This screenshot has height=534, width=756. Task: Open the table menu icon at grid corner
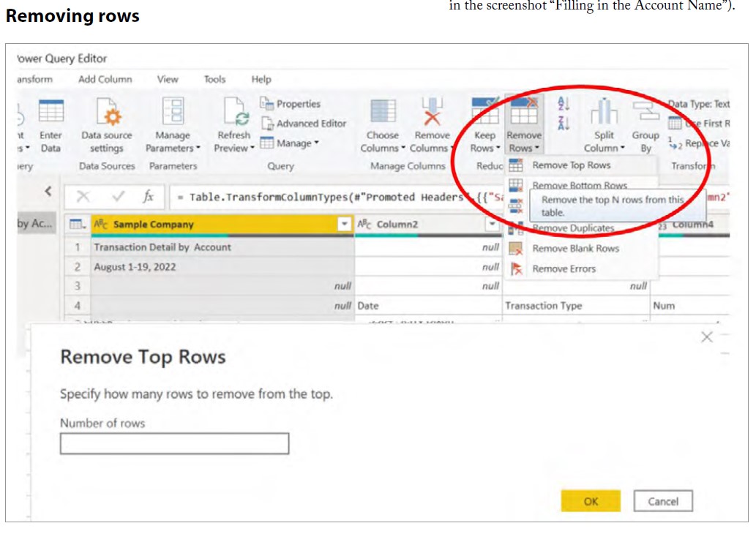pyautogui.click(x=77, y=224)
